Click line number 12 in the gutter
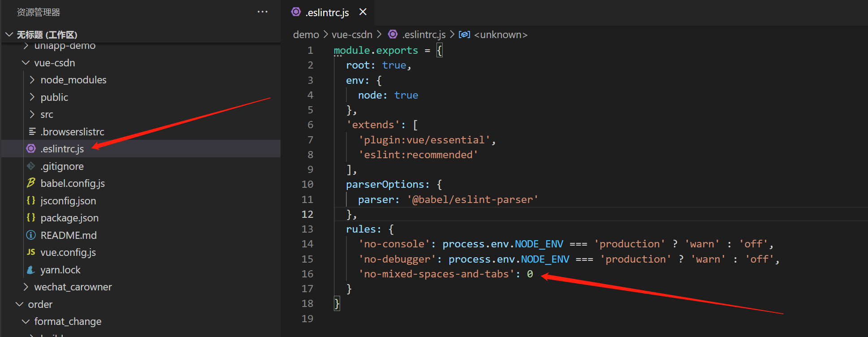 [x=307, y=214]
